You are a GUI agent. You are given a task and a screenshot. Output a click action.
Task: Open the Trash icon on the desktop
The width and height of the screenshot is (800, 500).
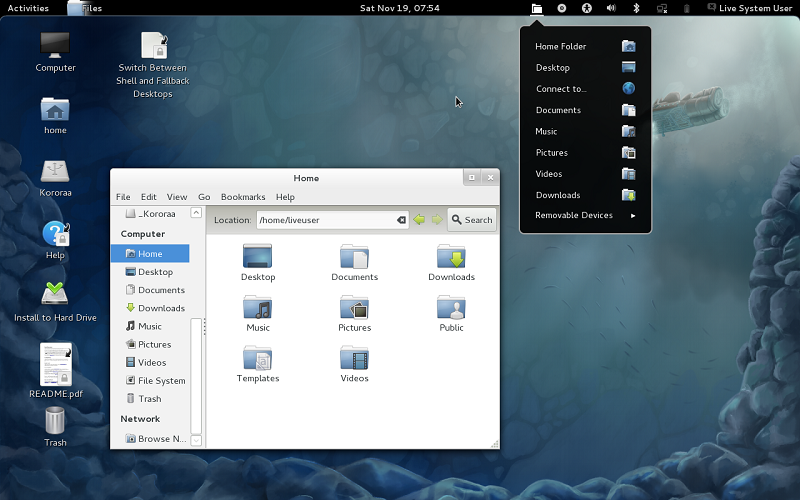[x=55, y=422]
